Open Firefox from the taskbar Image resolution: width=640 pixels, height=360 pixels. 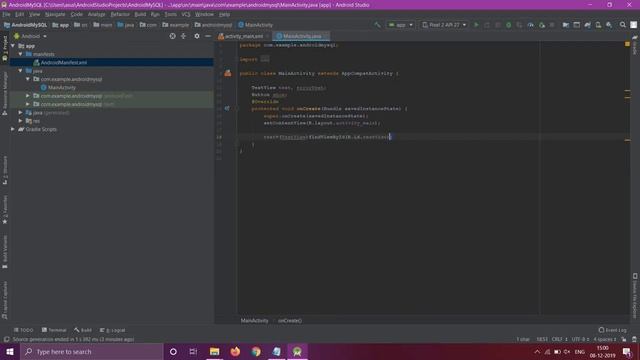coord(235,351)
